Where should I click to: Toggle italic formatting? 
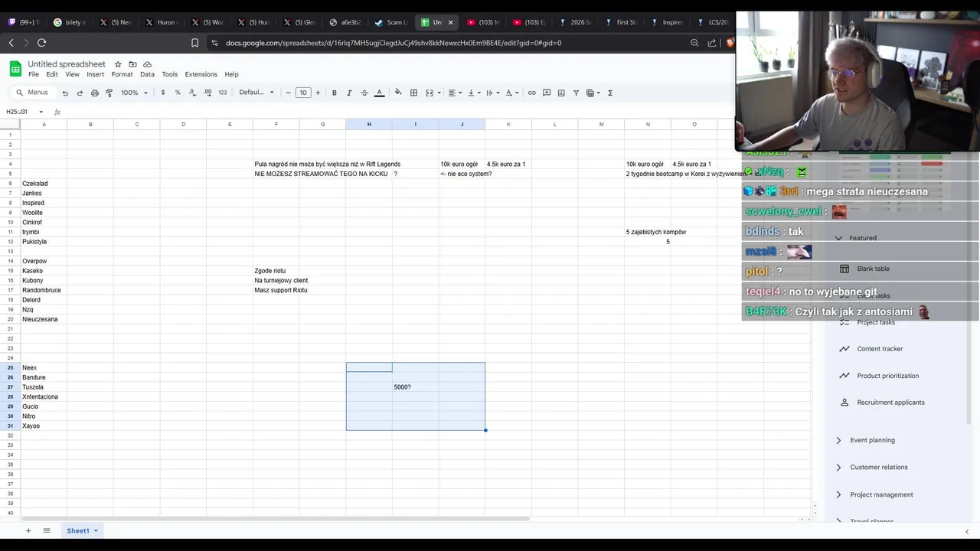[349, 93]
